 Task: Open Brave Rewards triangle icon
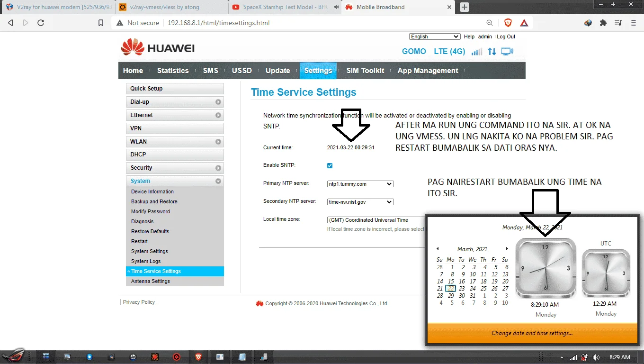coord(524,23)
